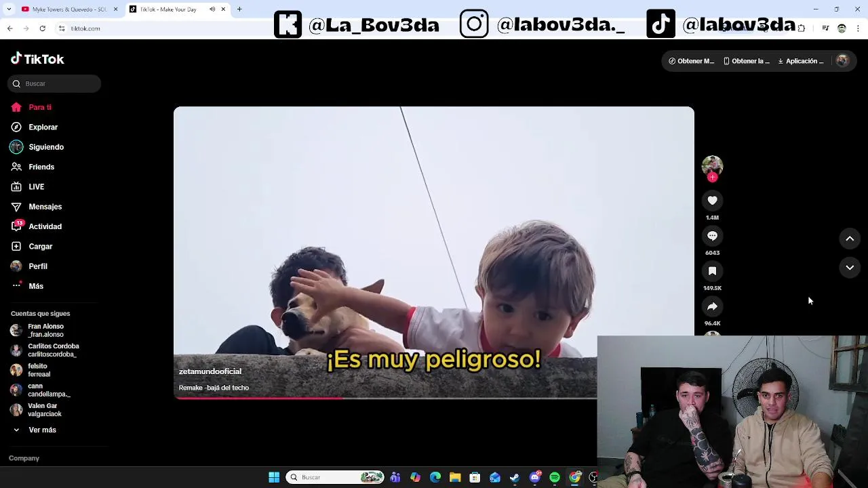The height and width of the screenshot is (488, 868).
Task: Open a new browser tab
Action: [x=239, y=9]
